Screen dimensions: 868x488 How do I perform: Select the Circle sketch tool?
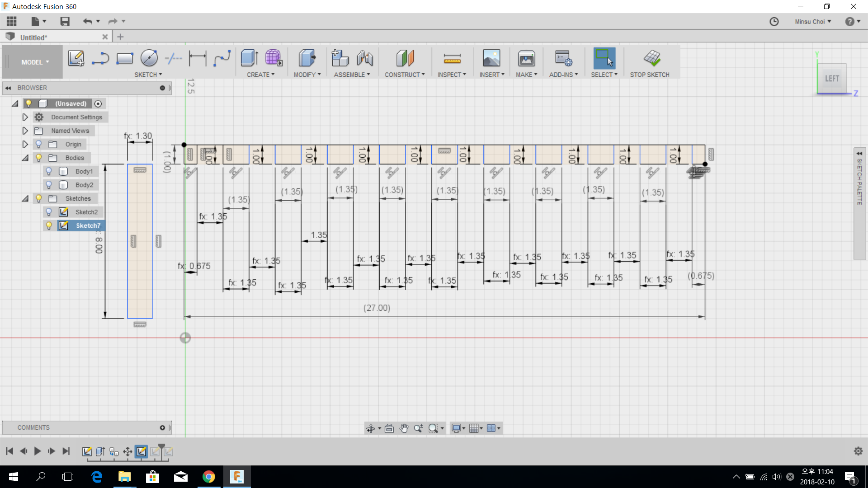[x=149, y=58]
